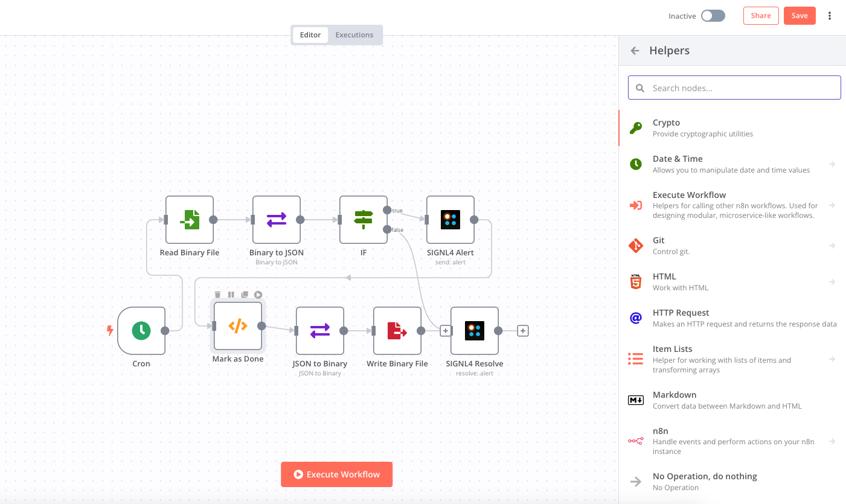This screenshot has height=504, width=846.
Task: Delete Mark as Done node via trash icon
Action: (x=218, y=295)
